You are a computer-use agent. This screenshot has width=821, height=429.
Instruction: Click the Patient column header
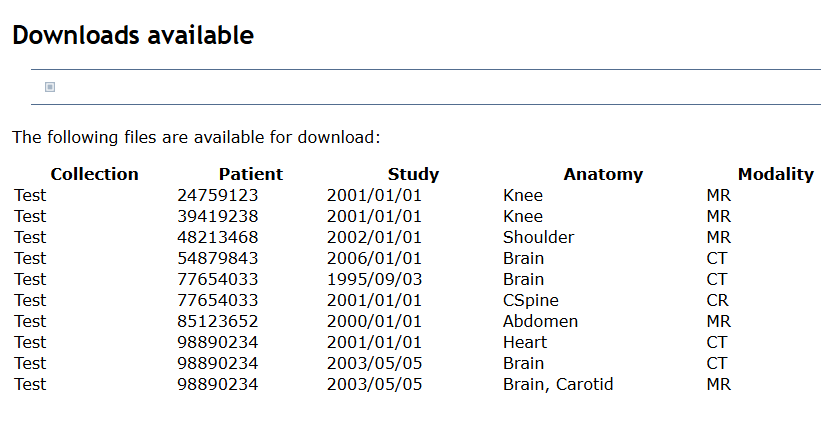[x=251, y=174]
